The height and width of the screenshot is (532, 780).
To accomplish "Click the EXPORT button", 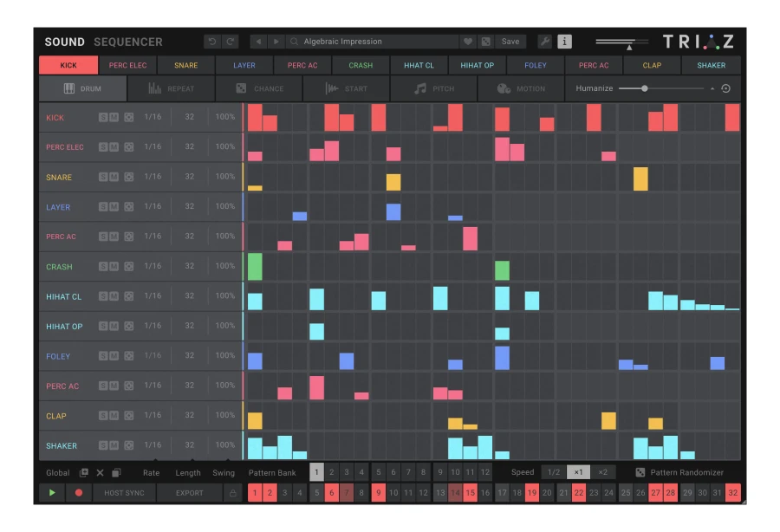I will pos(190,493).
